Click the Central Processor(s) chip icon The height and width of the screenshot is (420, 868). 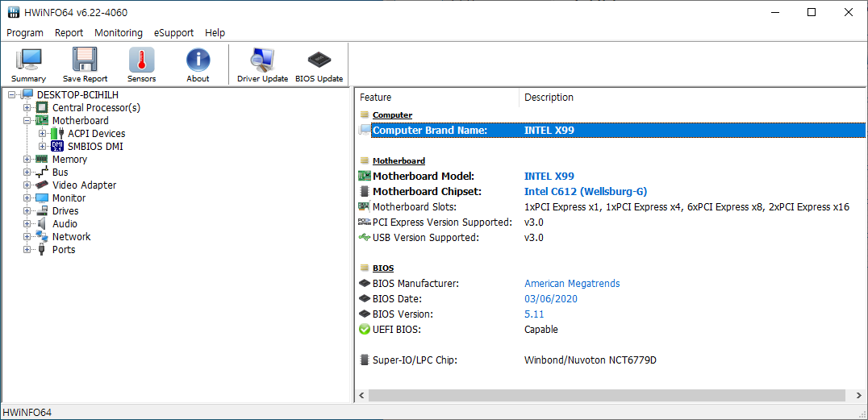[x=41, y=107]
